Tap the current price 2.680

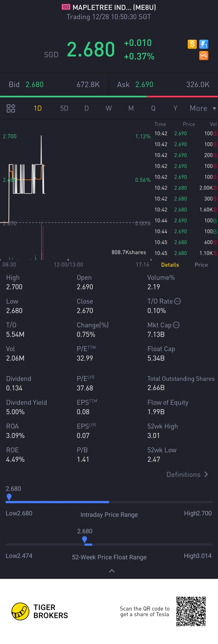(x=91, y=49)
